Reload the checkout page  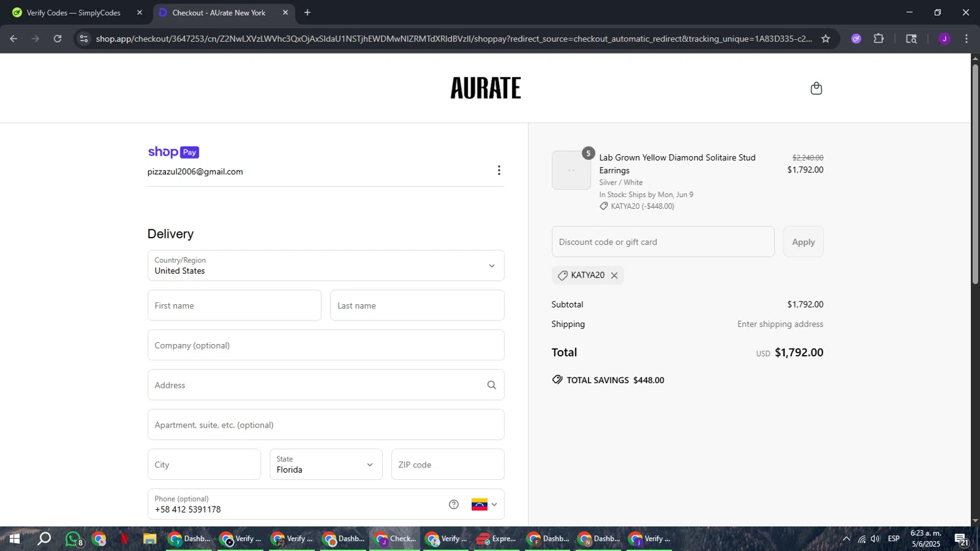(57, 39)
